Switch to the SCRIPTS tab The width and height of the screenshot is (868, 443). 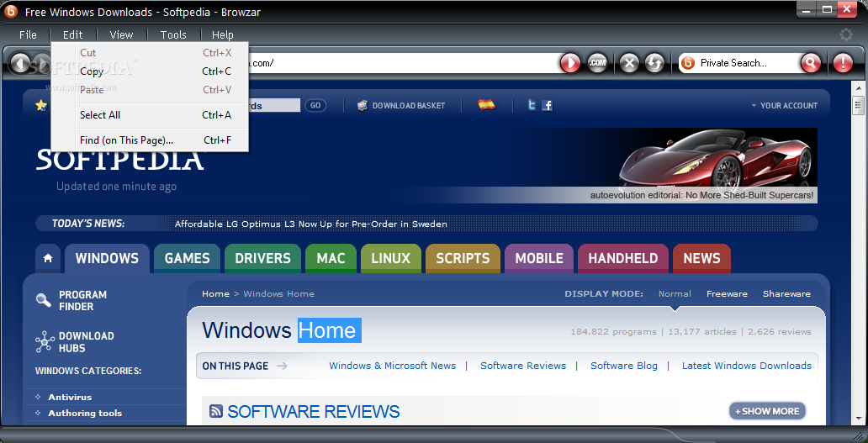pyautogui.click(x=463, y=258)
